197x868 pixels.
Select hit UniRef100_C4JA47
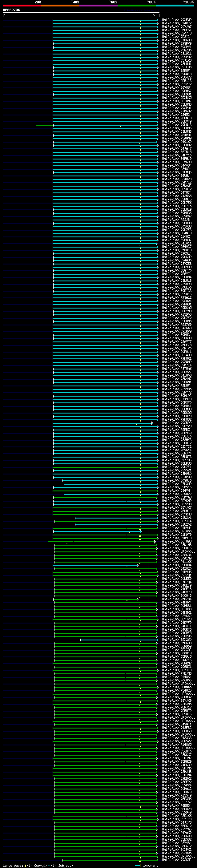[177, 149]
